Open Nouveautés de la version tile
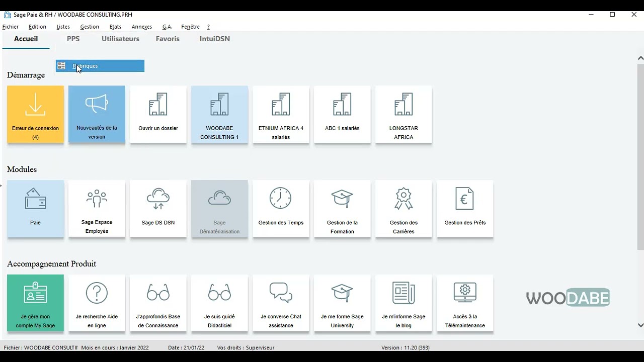This screenshot has height=362, width=644. pos(97,115)
